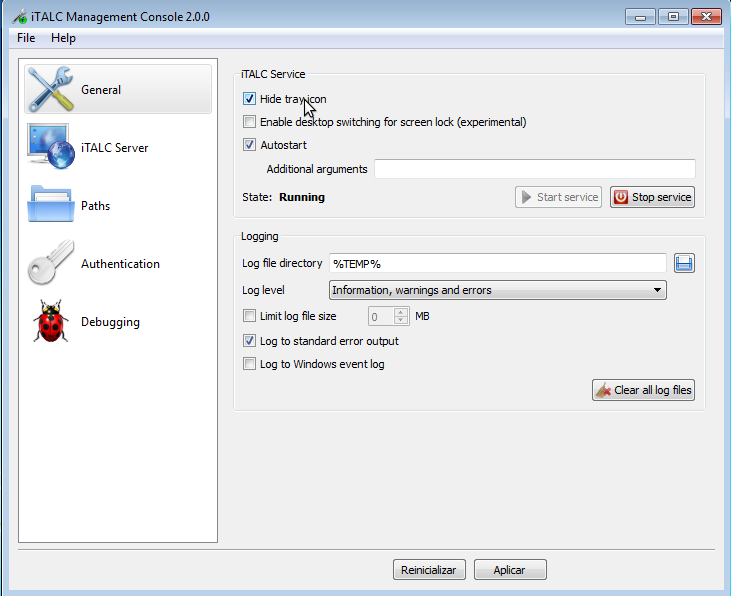
Task: Click Clear all log files
Action: click(x=643, y=390)
